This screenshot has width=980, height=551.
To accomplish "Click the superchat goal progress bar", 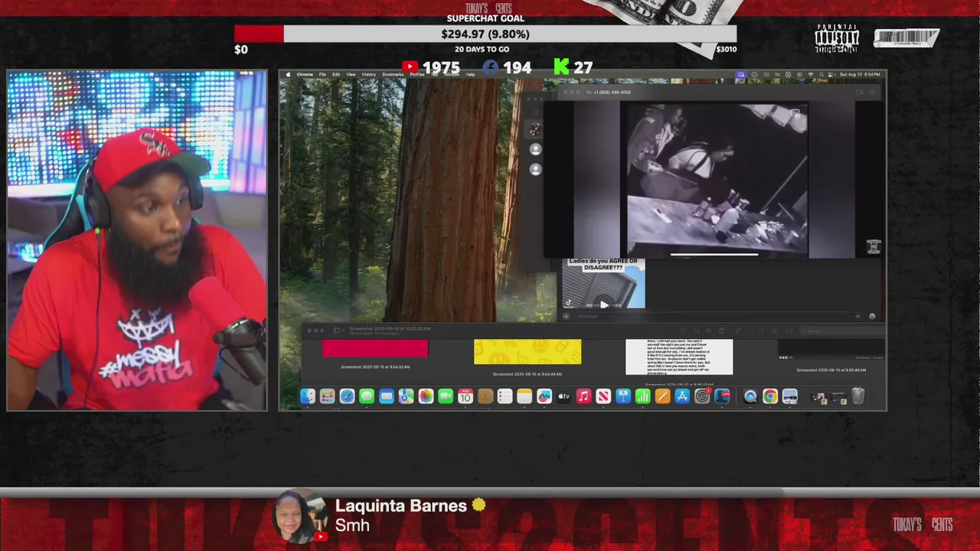I will [485, 34].
